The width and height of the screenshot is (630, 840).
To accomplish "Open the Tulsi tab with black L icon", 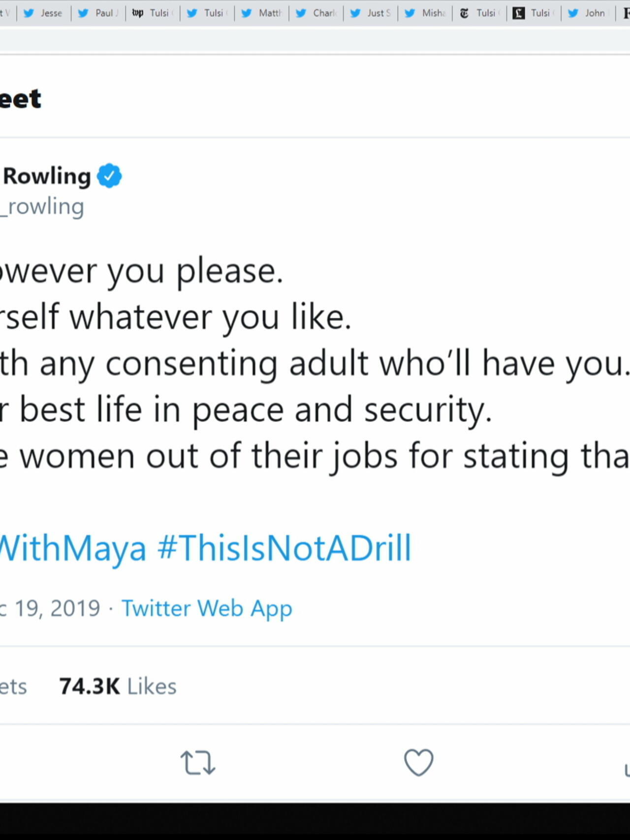I will (533, 13).
